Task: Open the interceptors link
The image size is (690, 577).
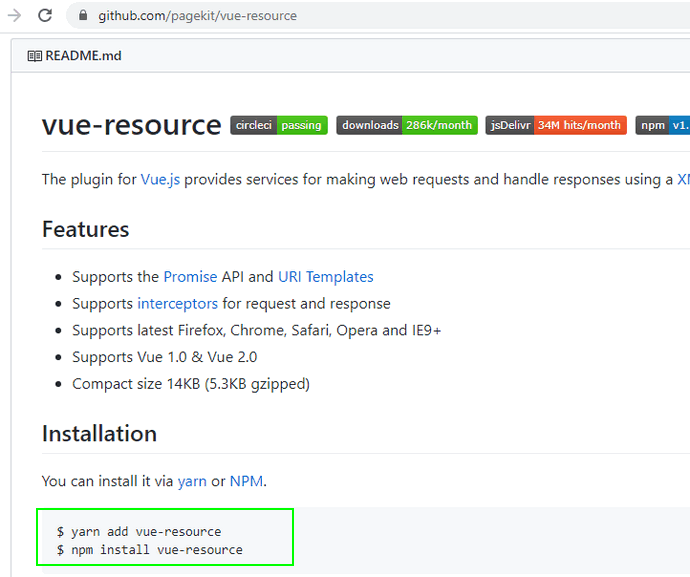Action: (x=178, y=304)
